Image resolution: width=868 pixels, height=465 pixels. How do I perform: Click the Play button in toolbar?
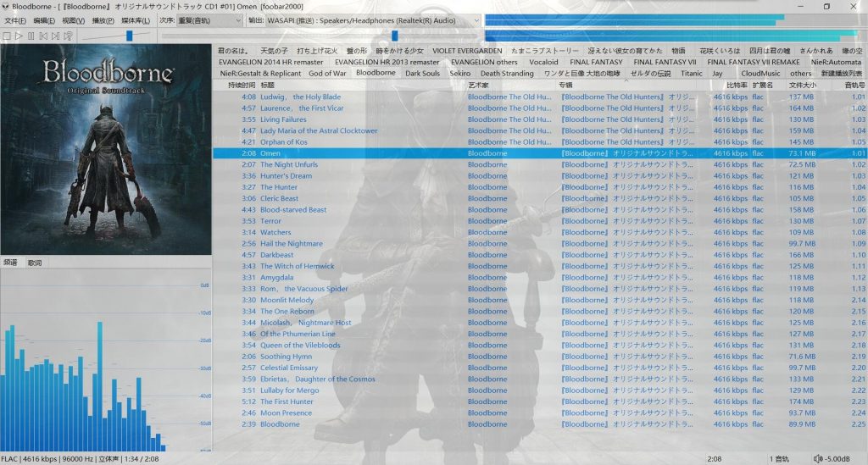19,36
